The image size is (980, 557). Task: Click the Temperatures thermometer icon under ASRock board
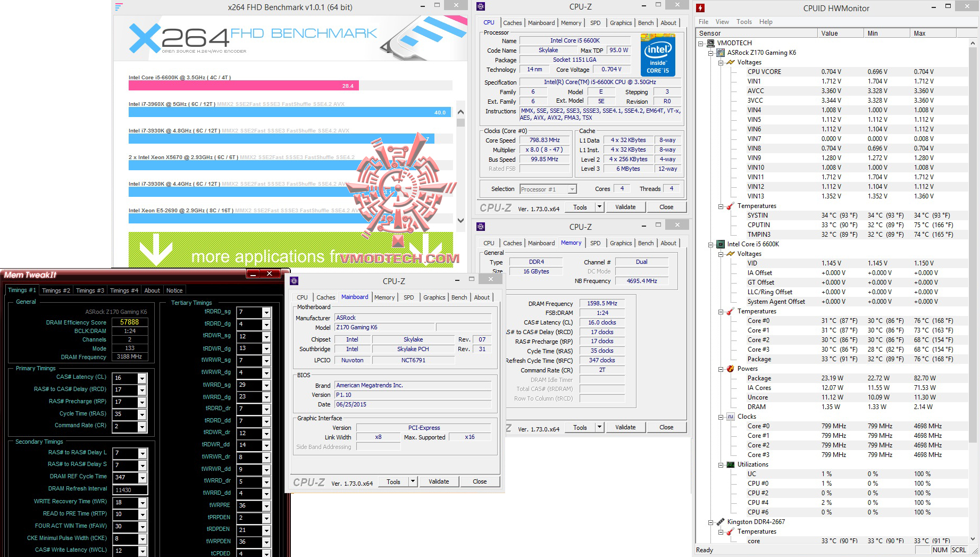click(731, 206)
